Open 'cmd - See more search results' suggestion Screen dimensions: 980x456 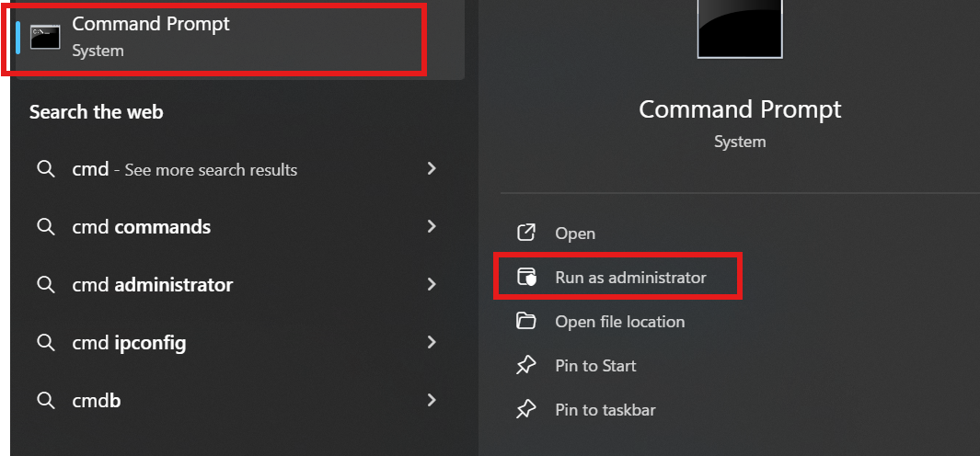point(240,168)
